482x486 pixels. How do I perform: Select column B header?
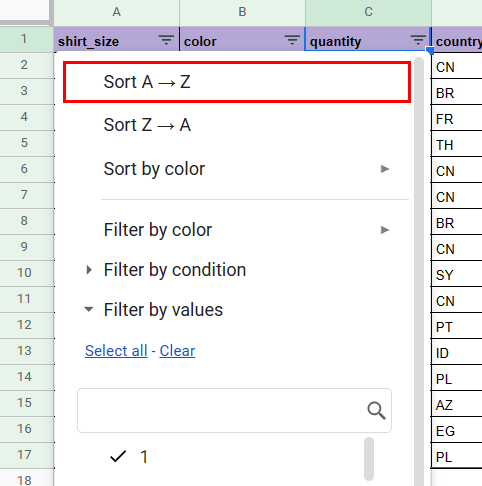tap(242, 12)
